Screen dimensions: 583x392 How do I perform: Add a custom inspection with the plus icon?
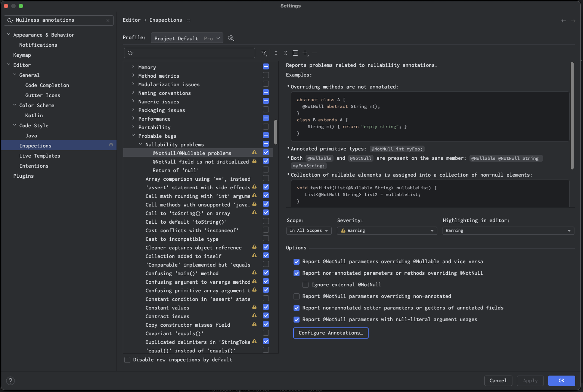coord(305,53)
